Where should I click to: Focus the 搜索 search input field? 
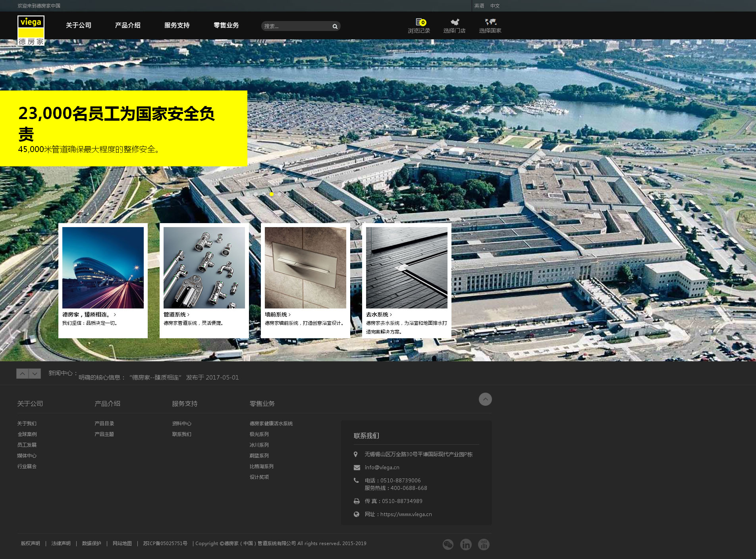click(296, 26)
